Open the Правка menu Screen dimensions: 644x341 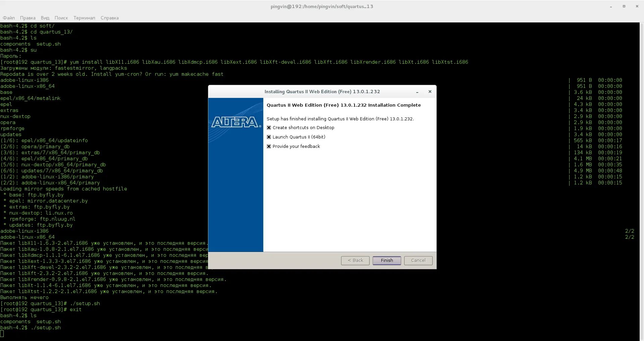coord(28,18)
